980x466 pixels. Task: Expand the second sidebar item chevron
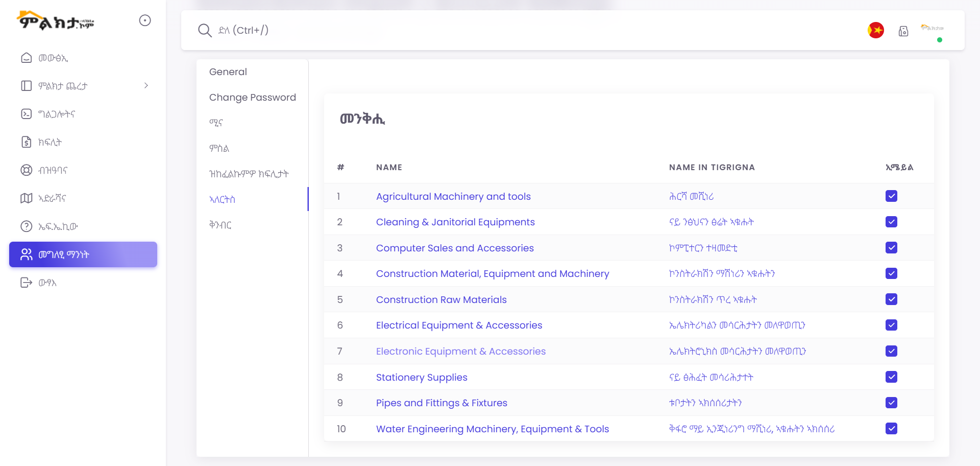[146, 86]
